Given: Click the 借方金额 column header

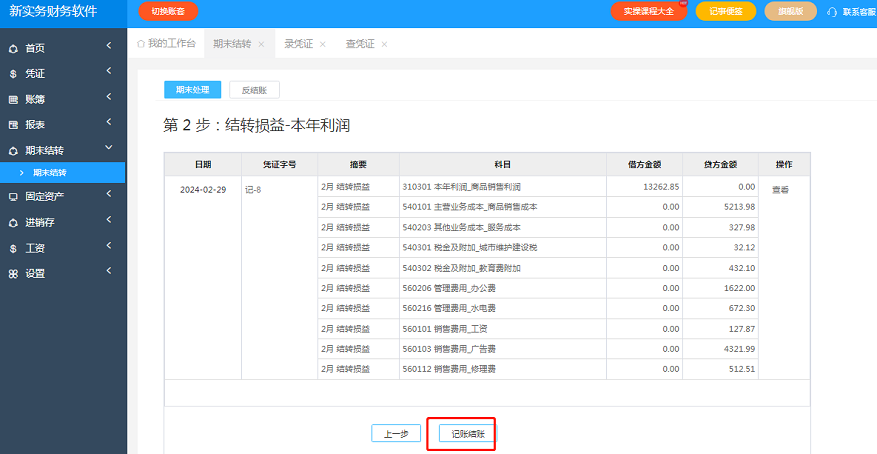Looking at the screenshot, I should pyautogui.click(x=644, y=164).
